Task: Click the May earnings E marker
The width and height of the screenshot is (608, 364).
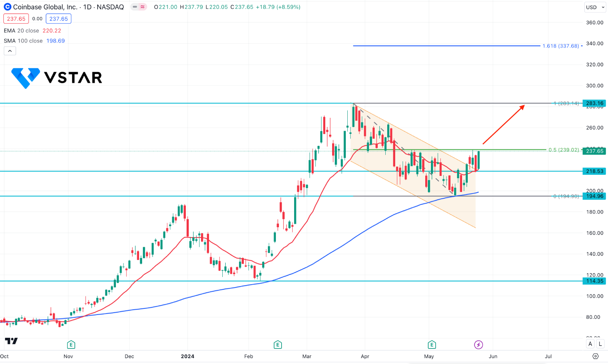Action: click(x=431, y=345)
